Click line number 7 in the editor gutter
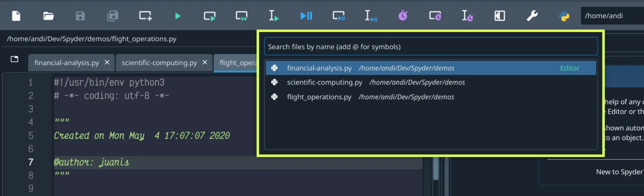This screenshot has height=196, width=644. click(31, 162)
